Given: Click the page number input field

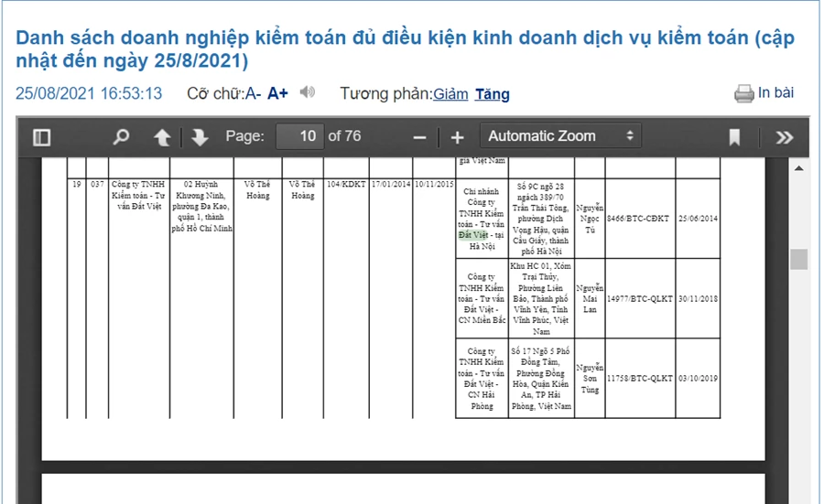Looking at the screenshot, I should pos(300,136).
